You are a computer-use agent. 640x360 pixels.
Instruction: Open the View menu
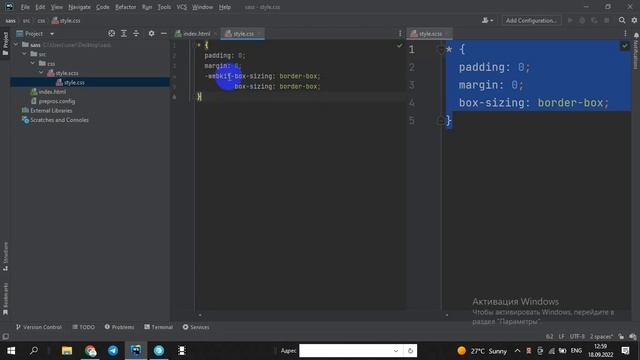tap(57, 7)
